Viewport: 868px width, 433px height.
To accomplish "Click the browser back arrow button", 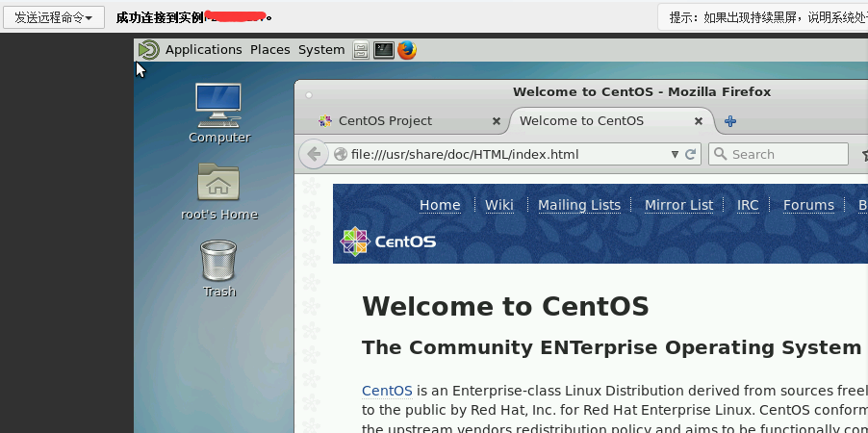I will point(313,154).
